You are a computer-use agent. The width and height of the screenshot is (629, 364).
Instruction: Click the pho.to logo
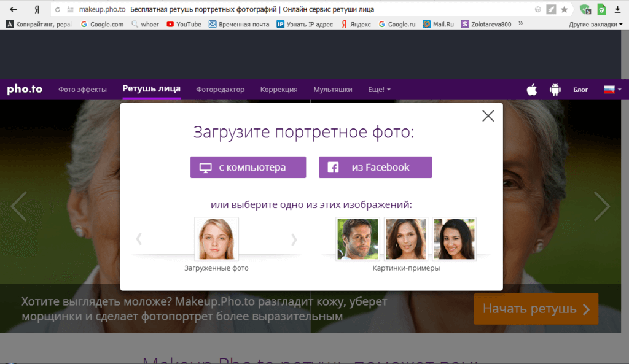[25, 89]
